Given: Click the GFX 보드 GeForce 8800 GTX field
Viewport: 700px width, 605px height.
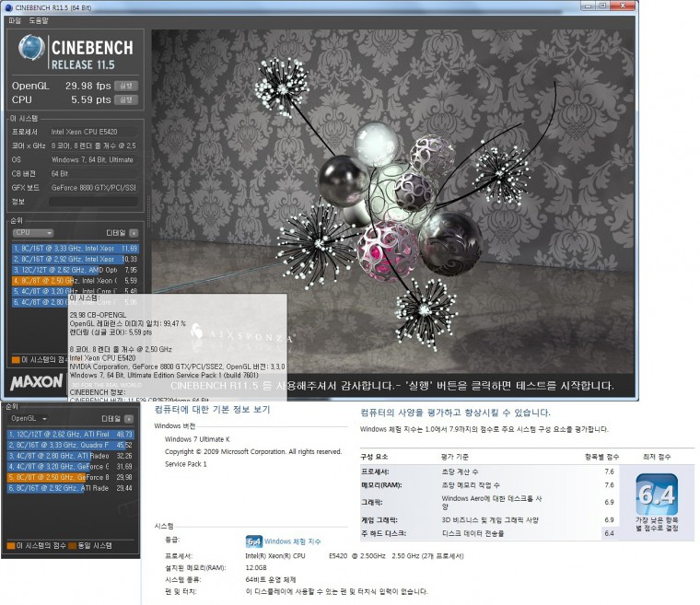Looking at the screenshot, I should (x=93, y=188).
